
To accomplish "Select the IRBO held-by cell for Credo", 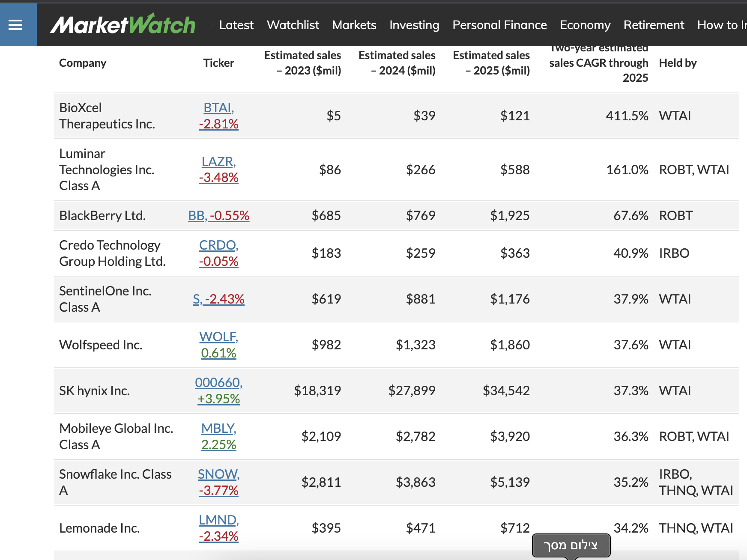I will point(674,253).
